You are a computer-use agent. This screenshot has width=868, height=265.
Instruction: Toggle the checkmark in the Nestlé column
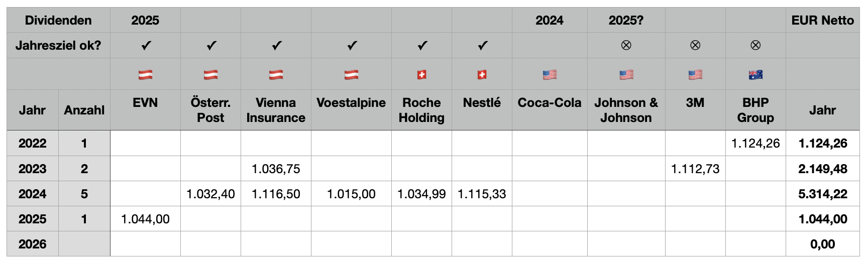point(482,46)
